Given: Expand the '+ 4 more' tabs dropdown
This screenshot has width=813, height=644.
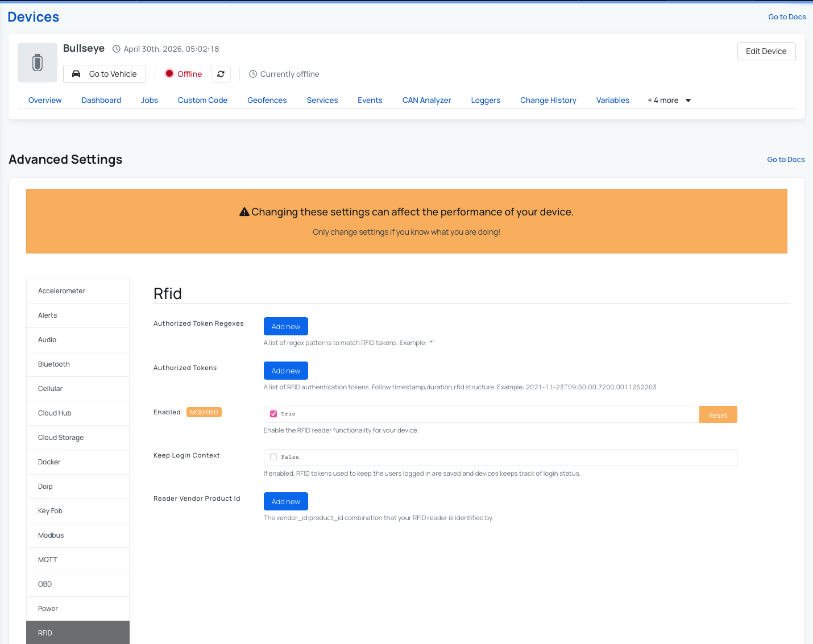Looking at the screenshot, I should tap(669, 100).
